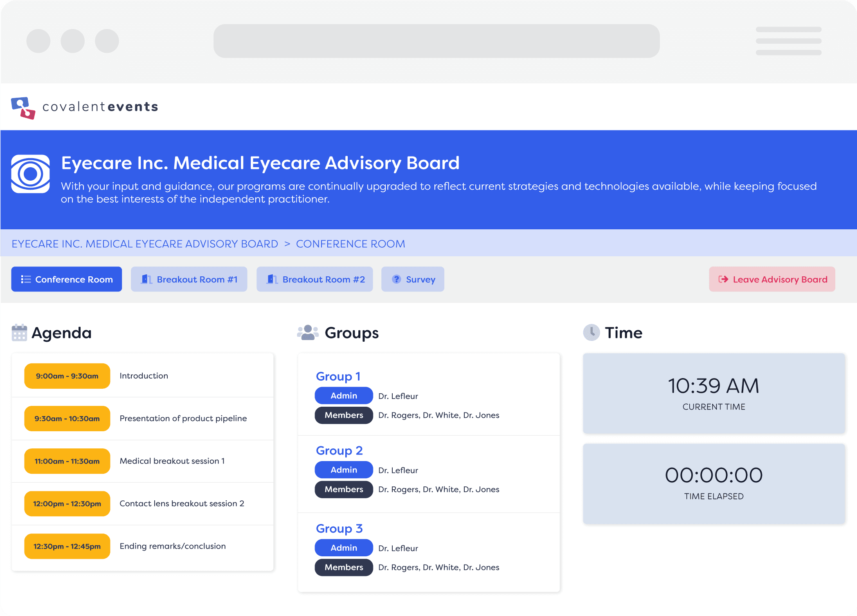
Task: Click the Group 1 members name list
Action: 439,415
